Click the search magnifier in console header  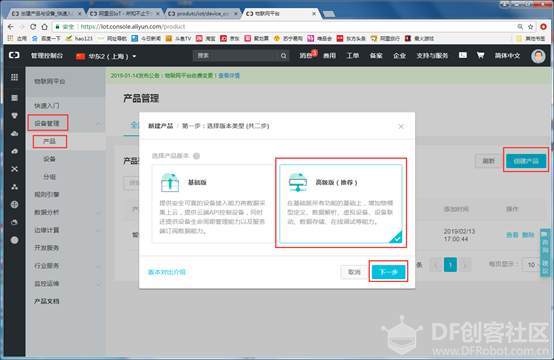pos(283,56)
